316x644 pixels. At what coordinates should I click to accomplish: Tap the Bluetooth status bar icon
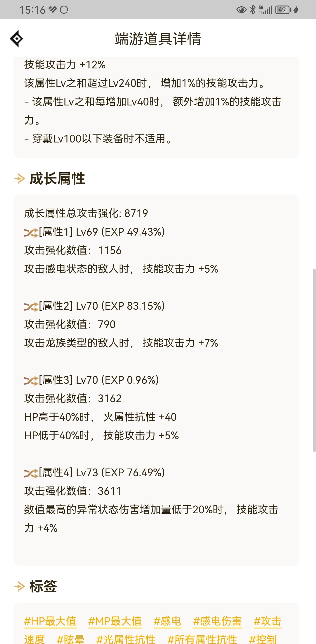(253, 10)
